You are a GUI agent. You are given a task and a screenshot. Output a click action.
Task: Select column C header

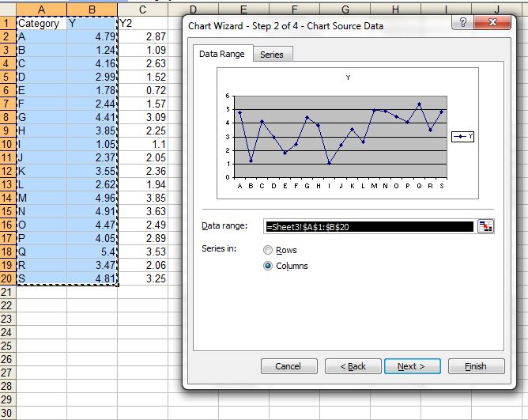coord(142,9)
